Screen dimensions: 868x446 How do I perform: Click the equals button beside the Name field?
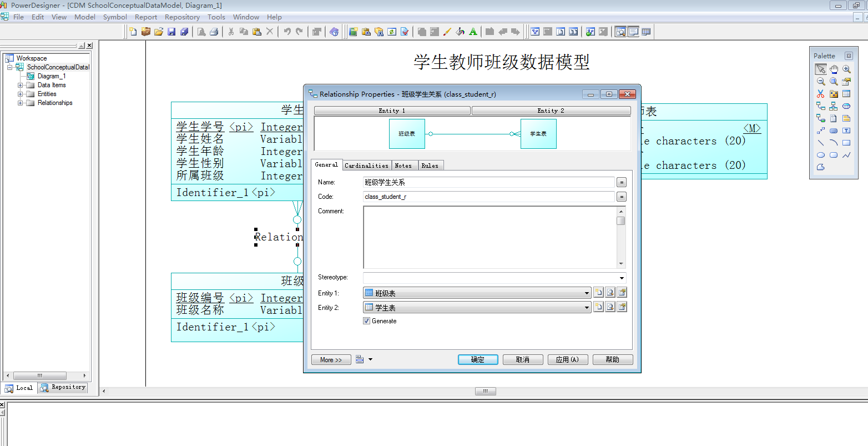[x=622, y=182]
